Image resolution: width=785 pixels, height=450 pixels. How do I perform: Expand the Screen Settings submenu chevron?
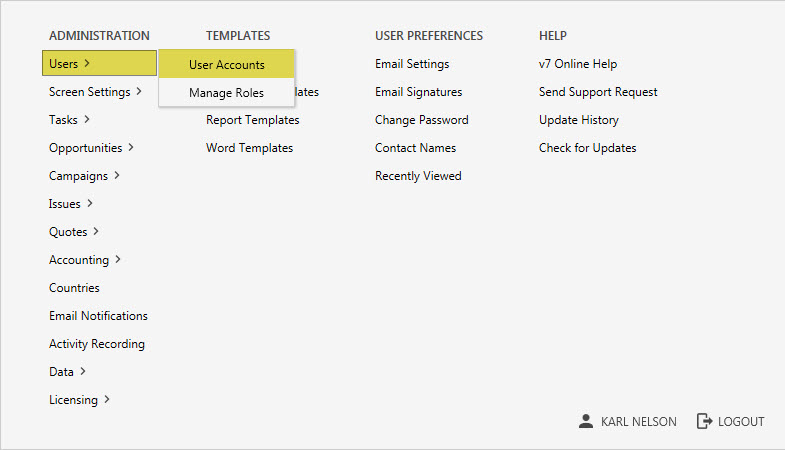(x=139, y=92)
